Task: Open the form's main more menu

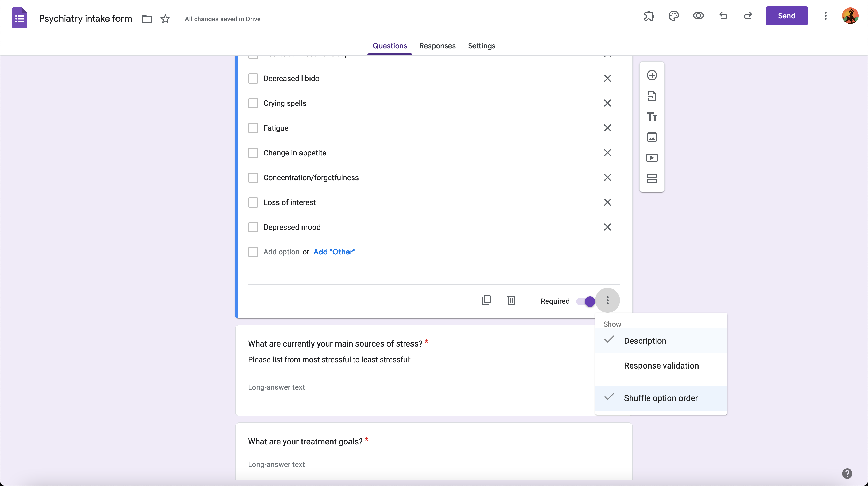Action: click(x=825, y=16)
